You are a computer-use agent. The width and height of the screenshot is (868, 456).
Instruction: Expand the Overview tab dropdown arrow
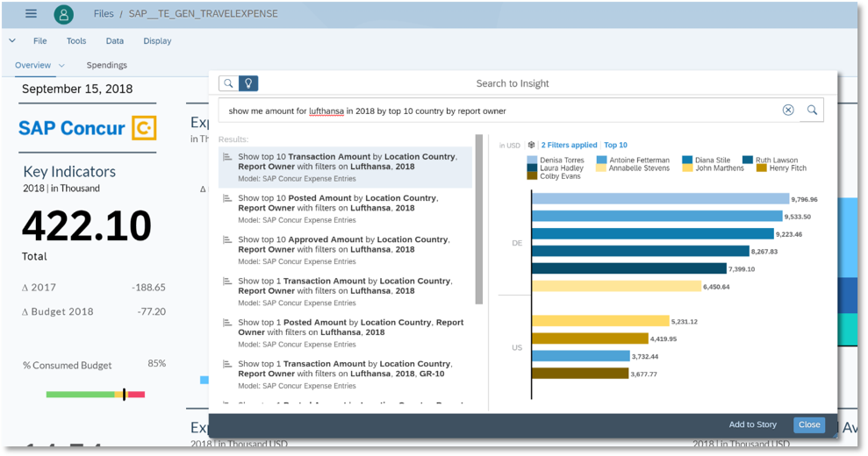61,65
